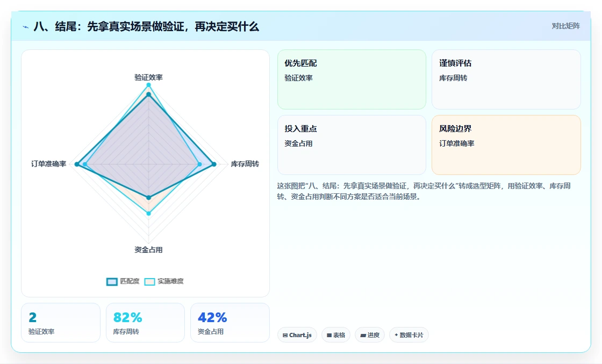Click the 表格 chip icon

[x=329, y=335]
